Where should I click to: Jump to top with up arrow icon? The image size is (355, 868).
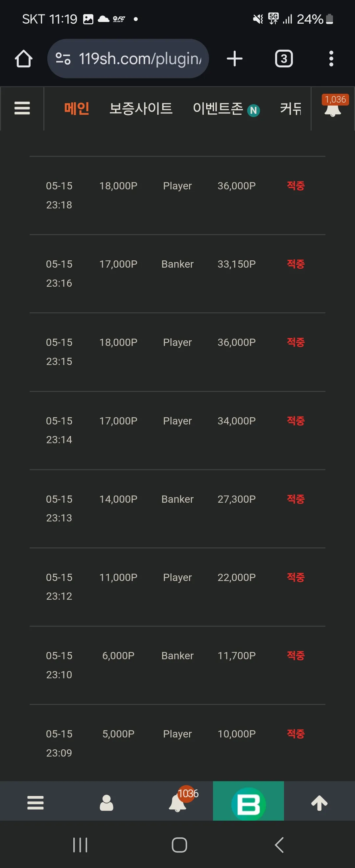319,802
